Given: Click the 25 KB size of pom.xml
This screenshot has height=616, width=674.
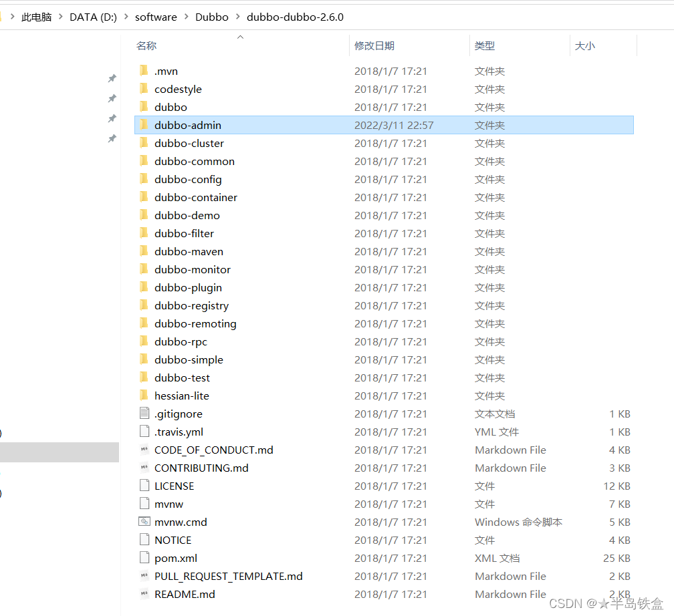Looking at the screenshot, I should (616, 558).
